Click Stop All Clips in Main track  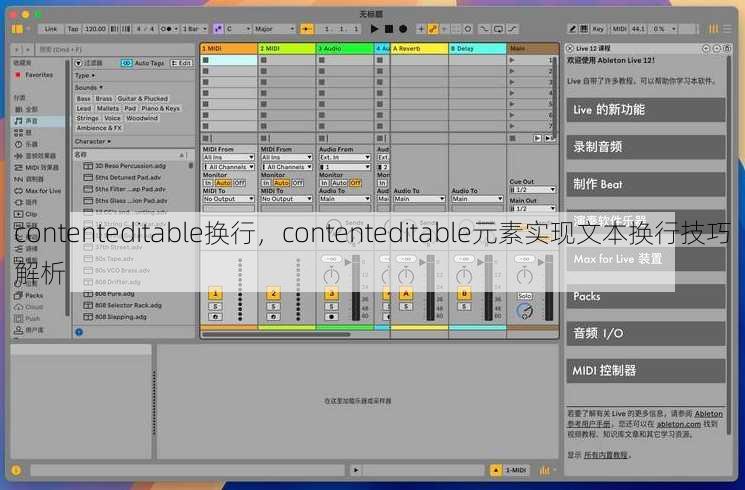512,138
